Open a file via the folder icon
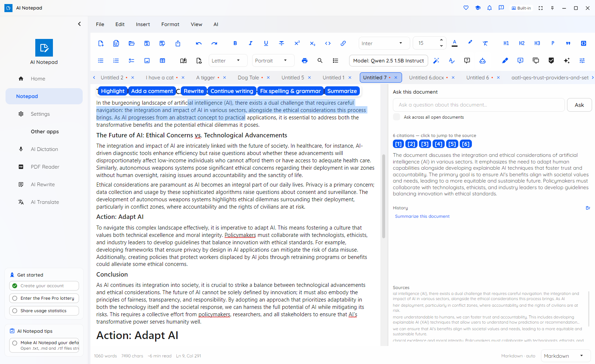595x364 pixels. (x=132, y=43)
